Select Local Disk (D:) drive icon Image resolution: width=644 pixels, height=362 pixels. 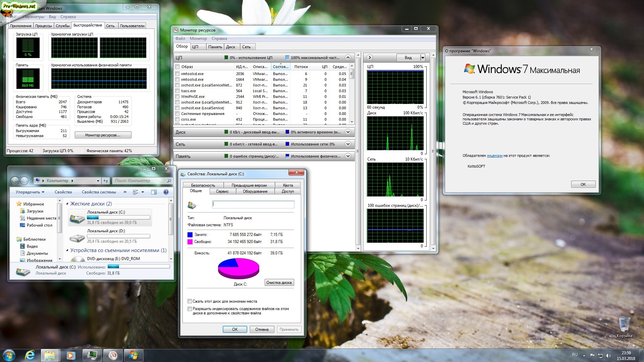(x=77, y=238)
